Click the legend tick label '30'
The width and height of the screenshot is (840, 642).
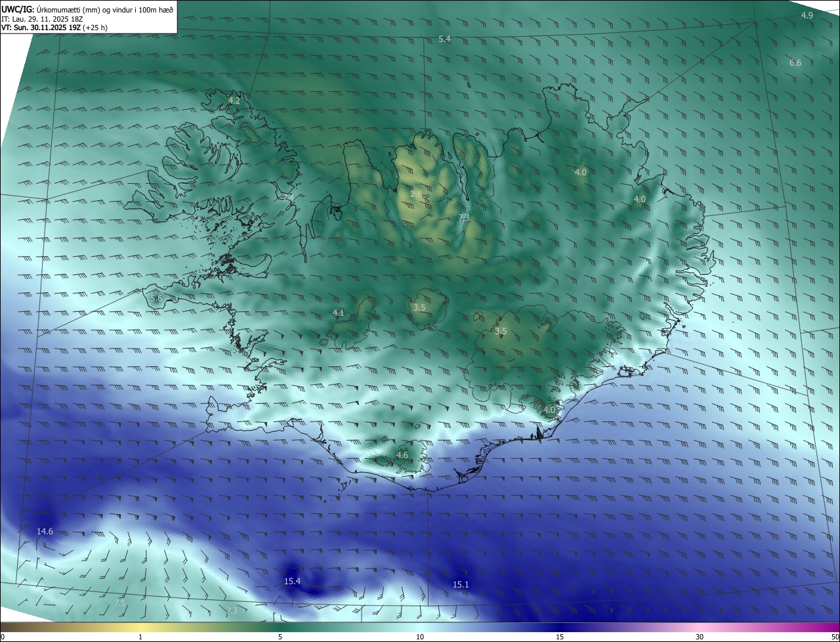(x=700, y=637)
